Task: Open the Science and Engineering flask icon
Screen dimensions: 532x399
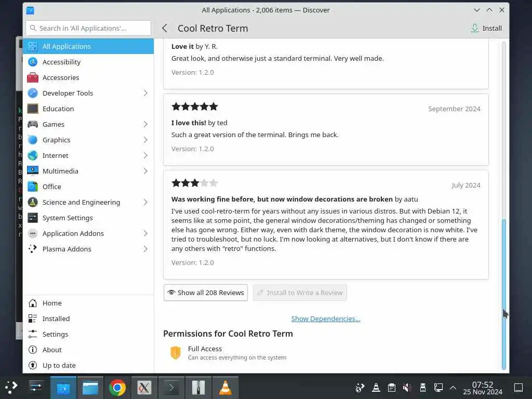Action: [x=33, y=202]
